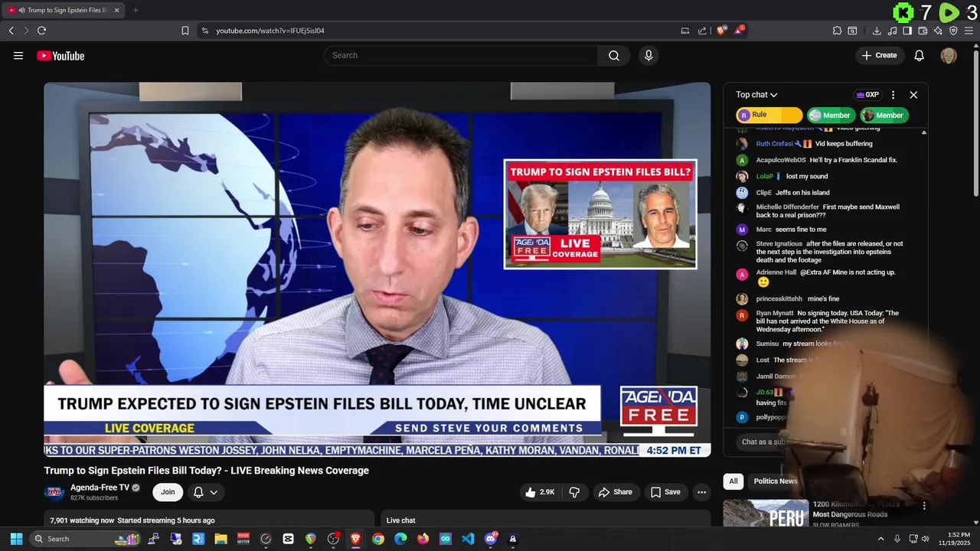Go back to previous page
This screenshot has height=551, width=980.
[11, 31]
